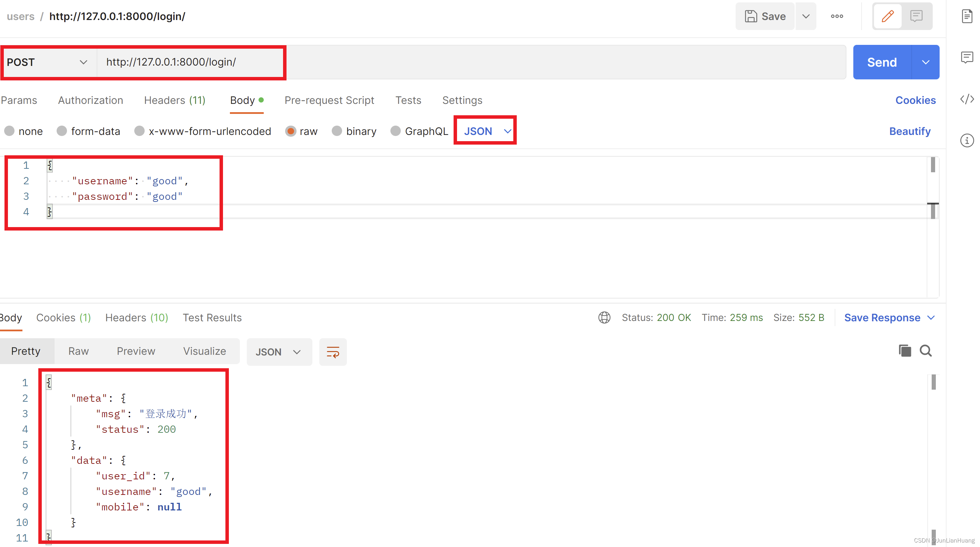Open the response Cookies (1) tab

tap(64, 318)
